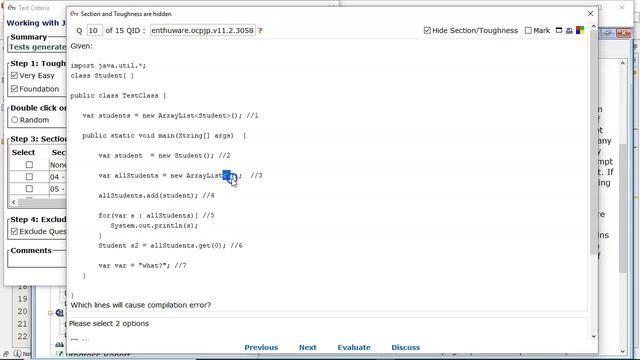Click code line 'allStudents.add(student); //4'
Image resolution: width=640 pixels, height=360 pixels.
click(x=156, y=196)
